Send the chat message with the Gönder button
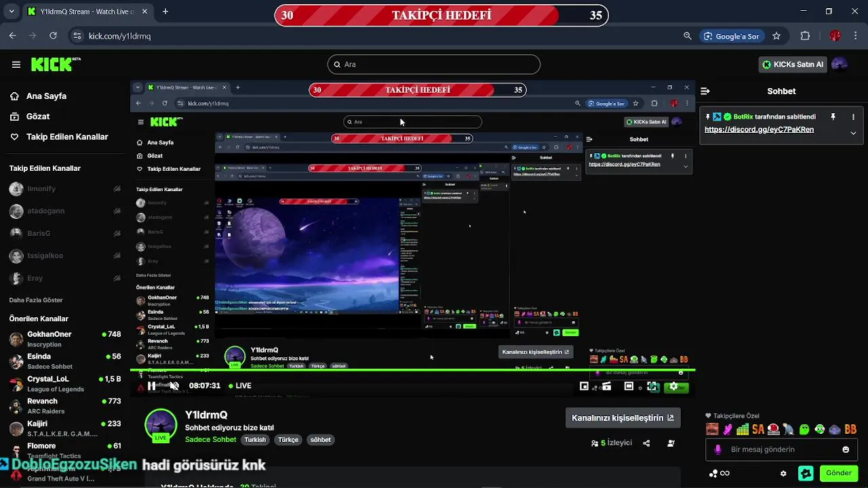Viewport: 868px width, 488px height. click(x=838, y=473)
